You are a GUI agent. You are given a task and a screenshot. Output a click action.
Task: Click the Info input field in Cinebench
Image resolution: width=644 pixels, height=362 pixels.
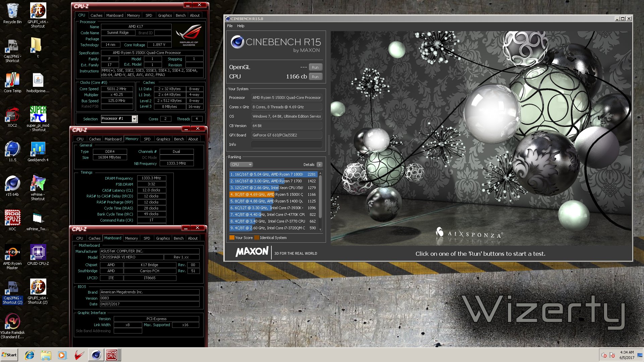click(x=286, y=144)
